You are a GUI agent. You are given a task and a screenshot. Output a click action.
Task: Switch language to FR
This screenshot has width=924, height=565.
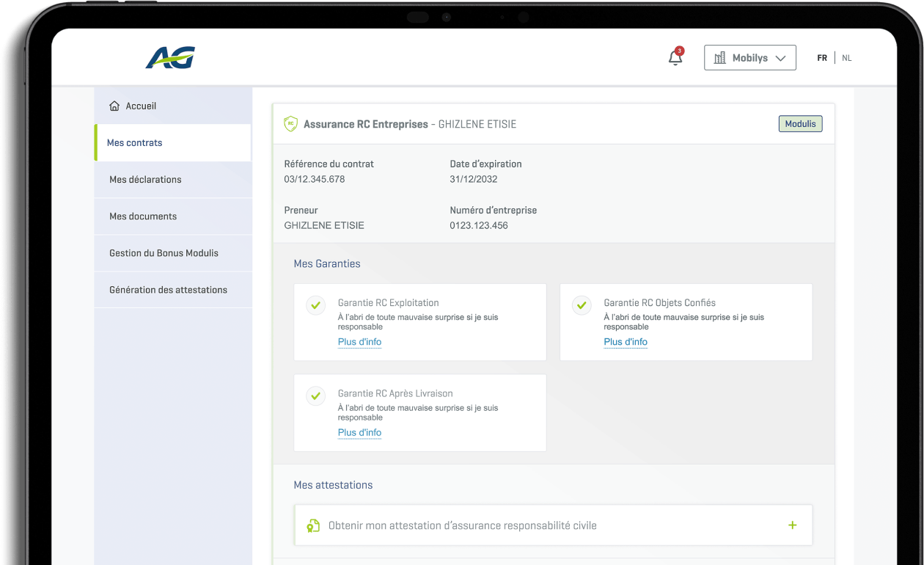point(822,58)
